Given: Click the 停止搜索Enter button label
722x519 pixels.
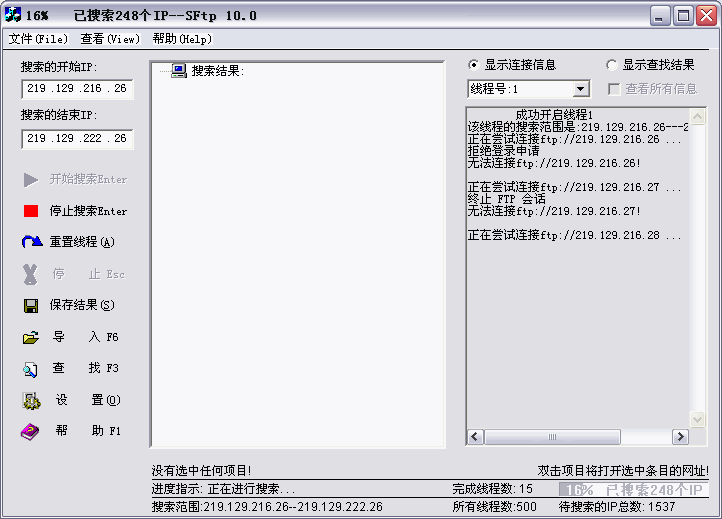Looking at the screenshot, I should 88,211.
